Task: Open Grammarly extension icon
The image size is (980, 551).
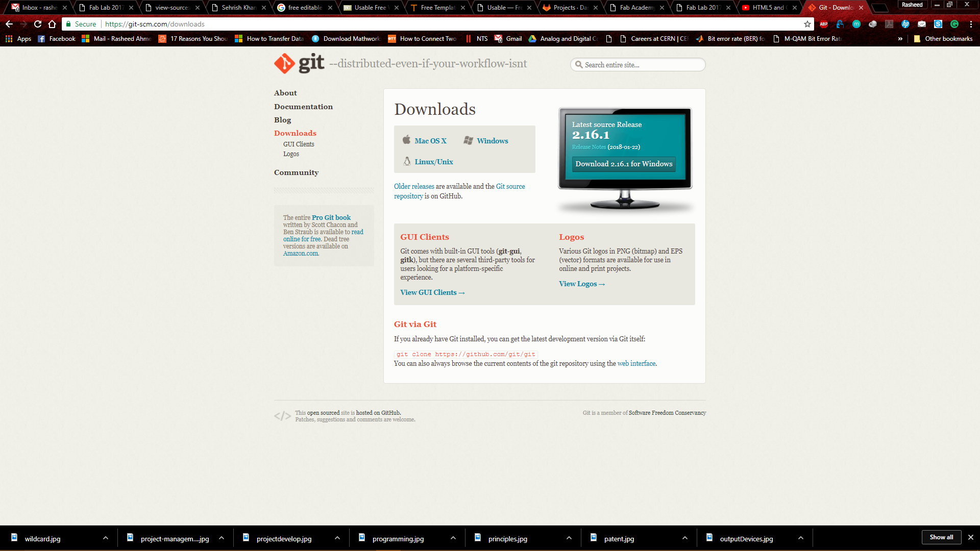Action: pyautogui.click(x=954, y=24)
